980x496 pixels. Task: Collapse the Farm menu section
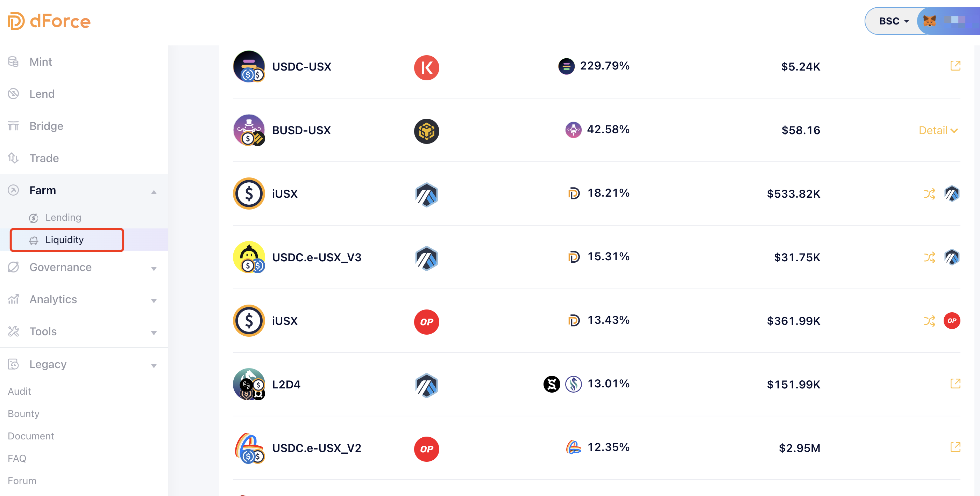(154, 191)
